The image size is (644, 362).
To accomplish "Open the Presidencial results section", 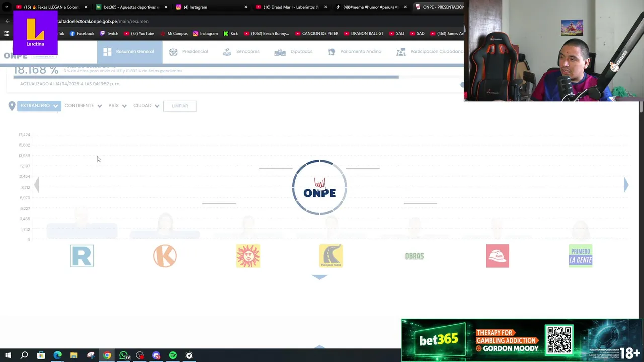I will coord(188,52).
